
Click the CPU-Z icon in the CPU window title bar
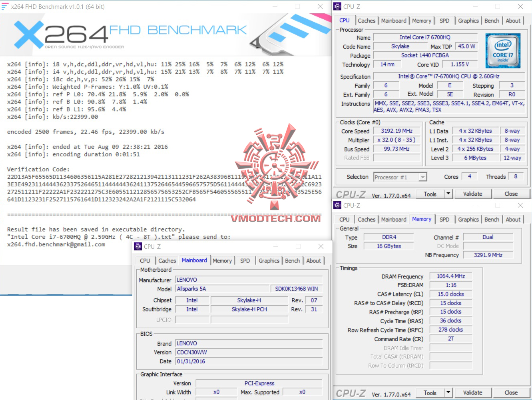coord(338,6)
